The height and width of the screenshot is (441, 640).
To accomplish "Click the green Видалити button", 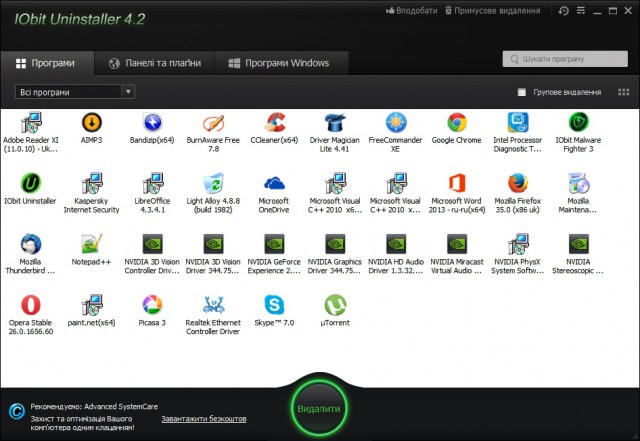I will (319, 409).
